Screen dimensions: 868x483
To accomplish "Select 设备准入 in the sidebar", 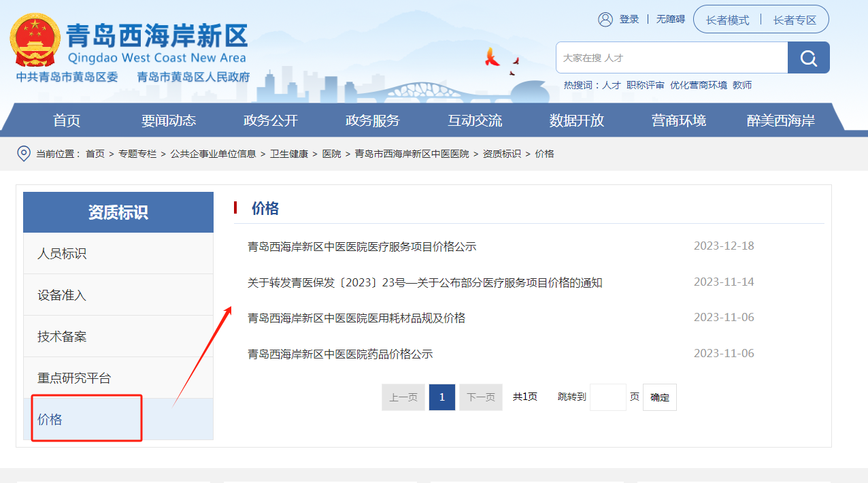I will 62,295.
